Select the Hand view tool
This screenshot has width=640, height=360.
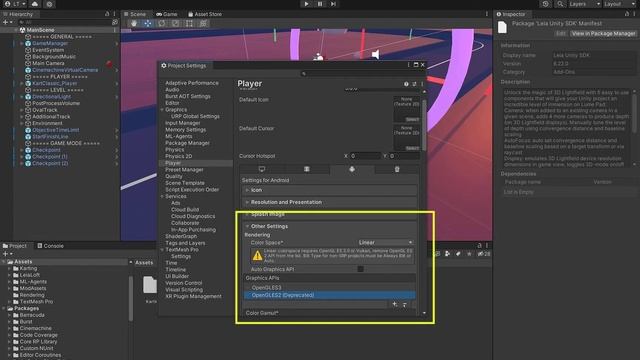pos(134,24)
